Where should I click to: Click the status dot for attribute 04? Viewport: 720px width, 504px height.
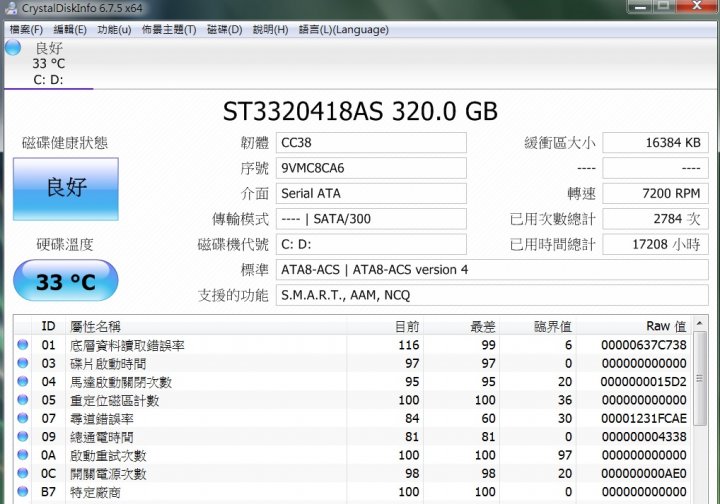tap(22, 381)
